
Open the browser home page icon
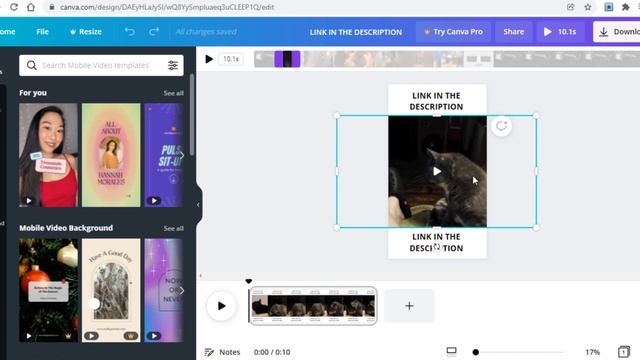click(x=31, y=7)
